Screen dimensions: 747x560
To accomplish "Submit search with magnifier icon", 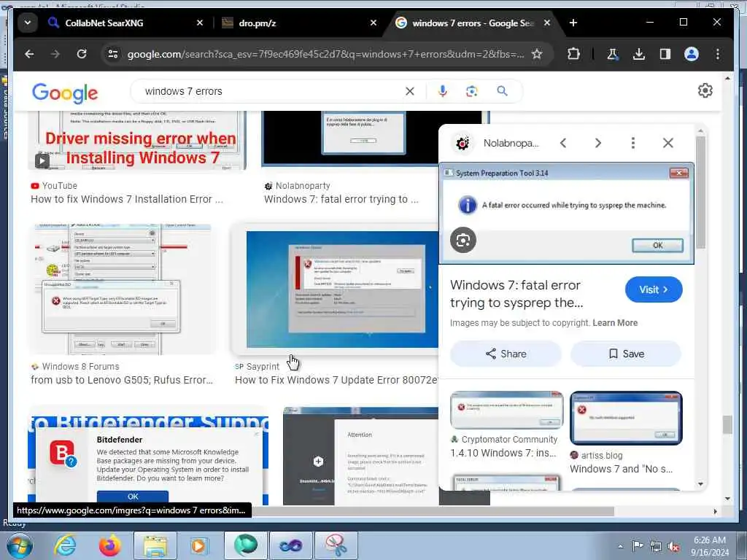I will pos(502,91).
